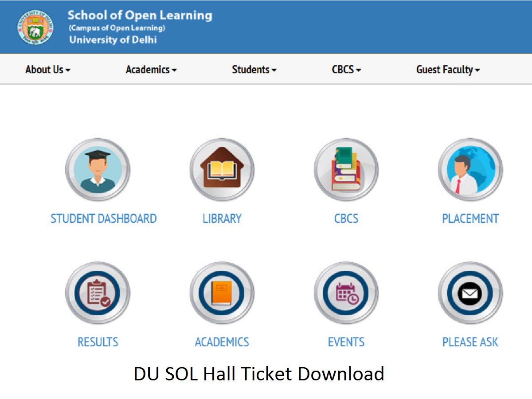
Task: Expand the About Us dropdown menu
Action: coord(48,70)
